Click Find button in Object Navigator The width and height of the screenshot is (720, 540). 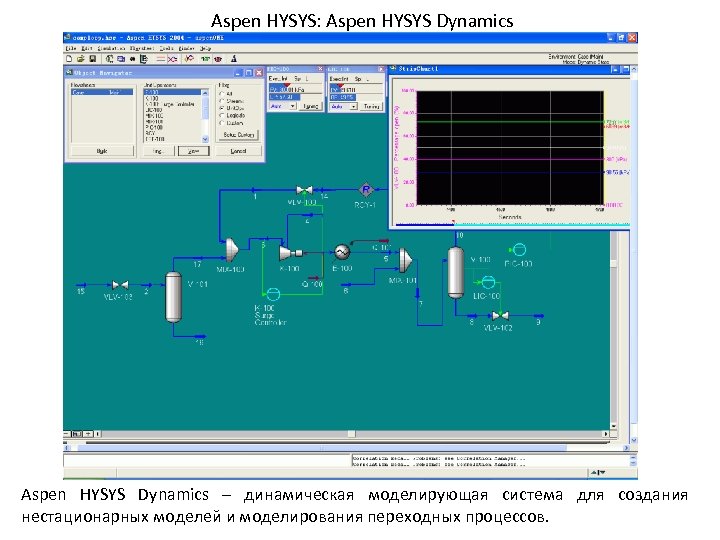coord(158,151)
